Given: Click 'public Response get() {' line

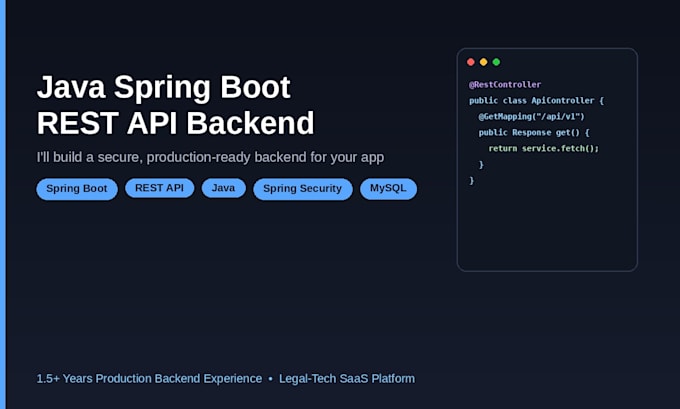Looking at the screenshot, I should (534, 132).
